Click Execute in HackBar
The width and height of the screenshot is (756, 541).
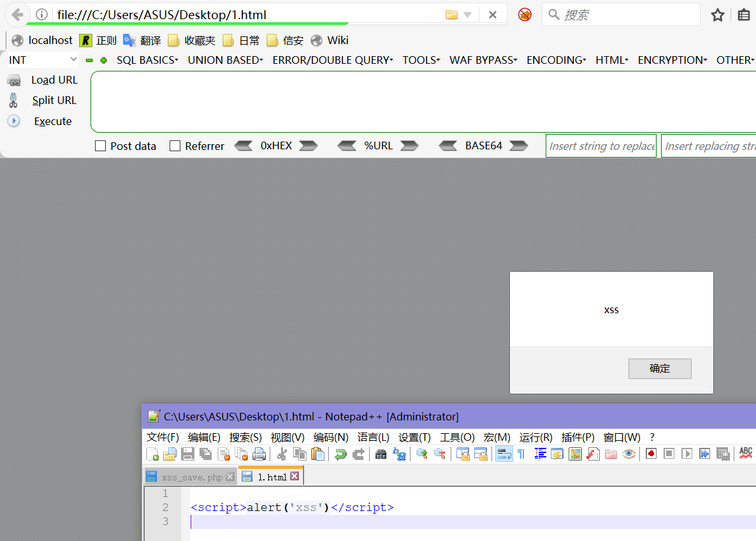pyautogui.click(x=52, y=122)
